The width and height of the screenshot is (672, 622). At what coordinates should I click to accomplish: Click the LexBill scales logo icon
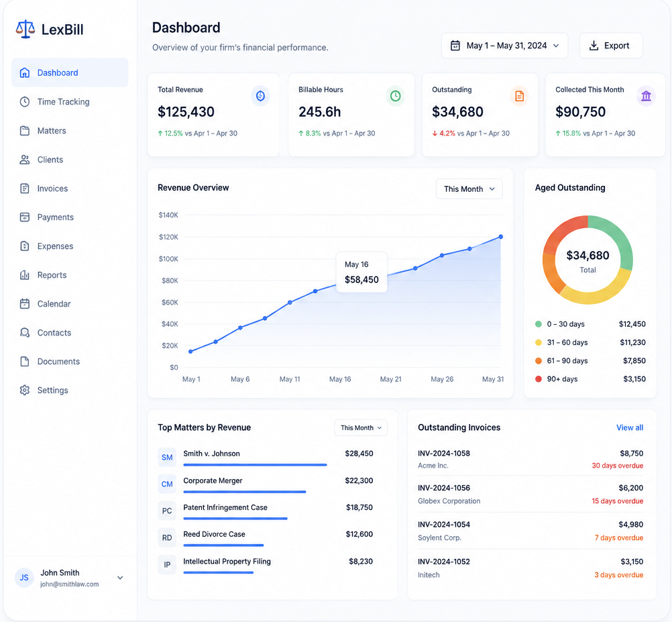pos(25,29)
